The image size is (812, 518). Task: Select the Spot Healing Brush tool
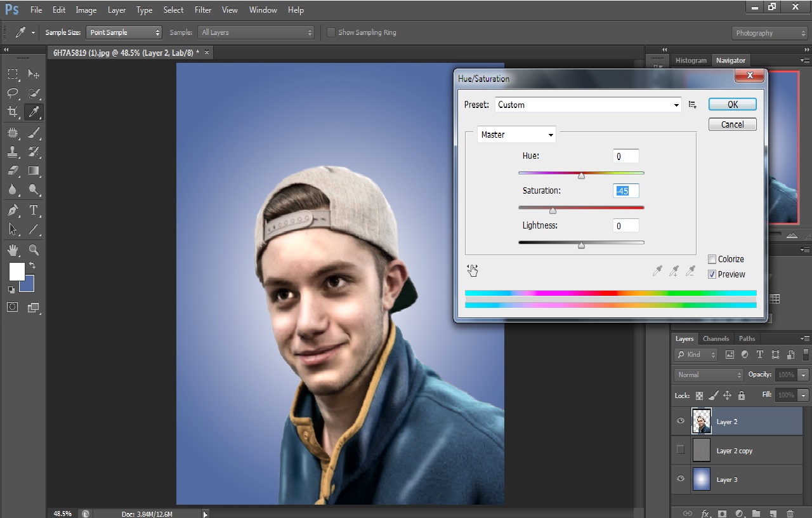click(x=13, y=133)
